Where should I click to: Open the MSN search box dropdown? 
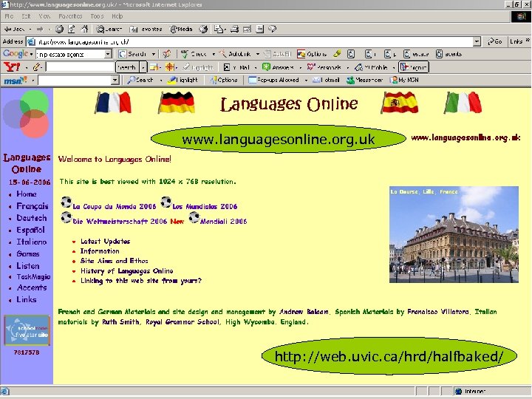pos(115,80)
